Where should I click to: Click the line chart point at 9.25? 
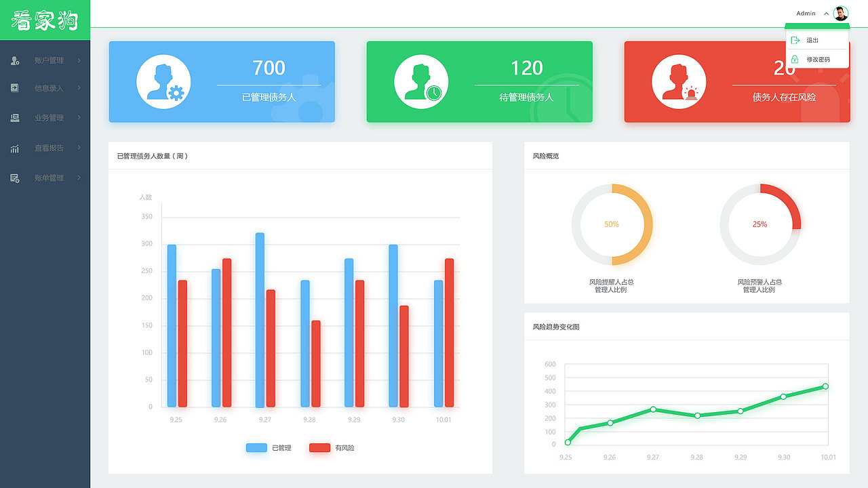coord(568,442)
